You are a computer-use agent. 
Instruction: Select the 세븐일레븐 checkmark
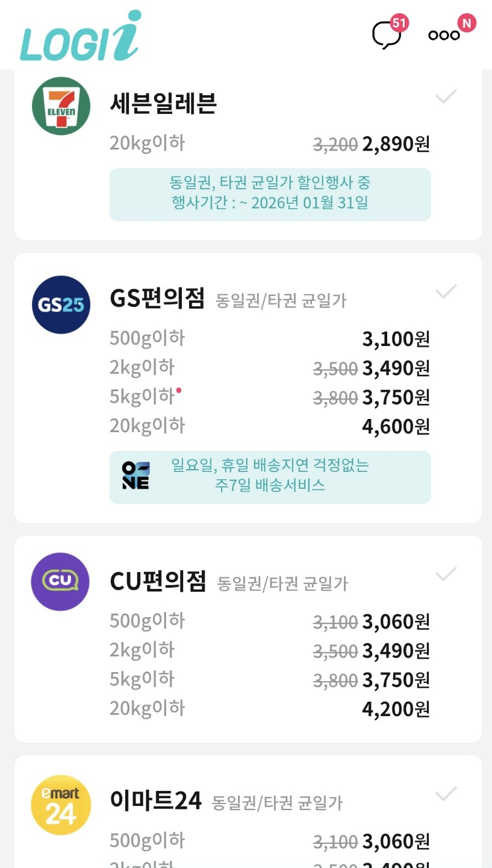[446, 96]
